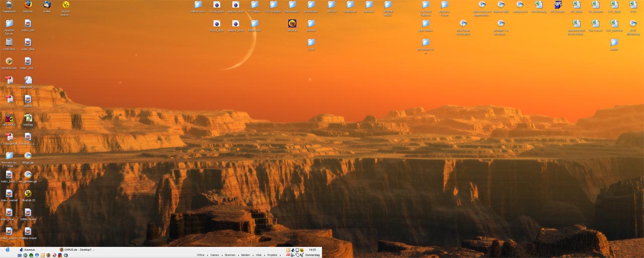644x258 pixels.
Task: Select the NFOCreator desktop icon
Action: (x=557, y=5)
